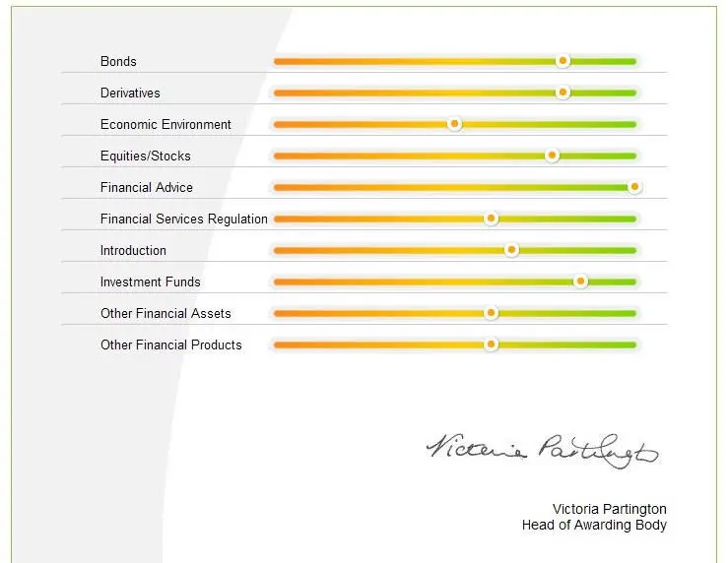Click the Introduction slider handle

coord(511,250)
